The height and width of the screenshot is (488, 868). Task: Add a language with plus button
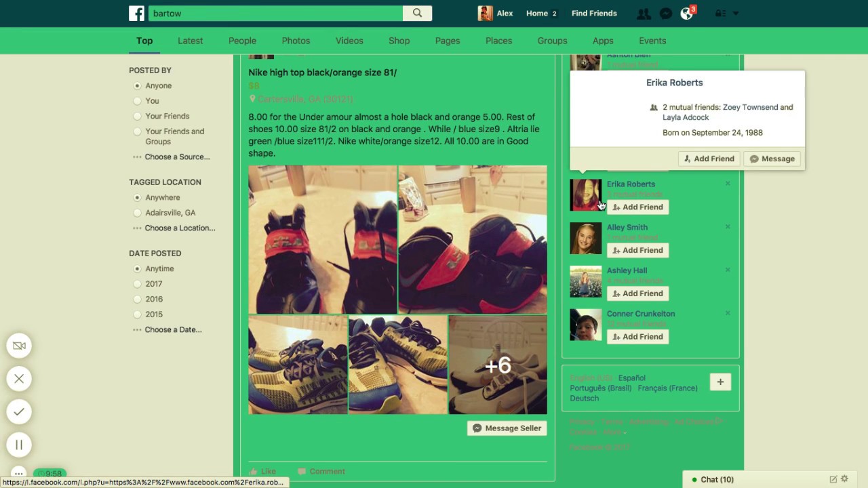pyautogui.click(x=720, y=382)
